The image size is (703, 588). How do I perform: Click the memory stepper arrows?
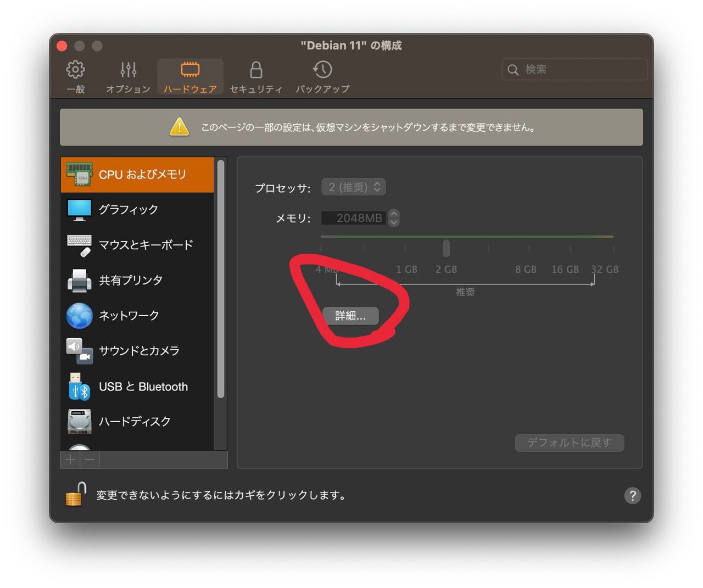394,218
